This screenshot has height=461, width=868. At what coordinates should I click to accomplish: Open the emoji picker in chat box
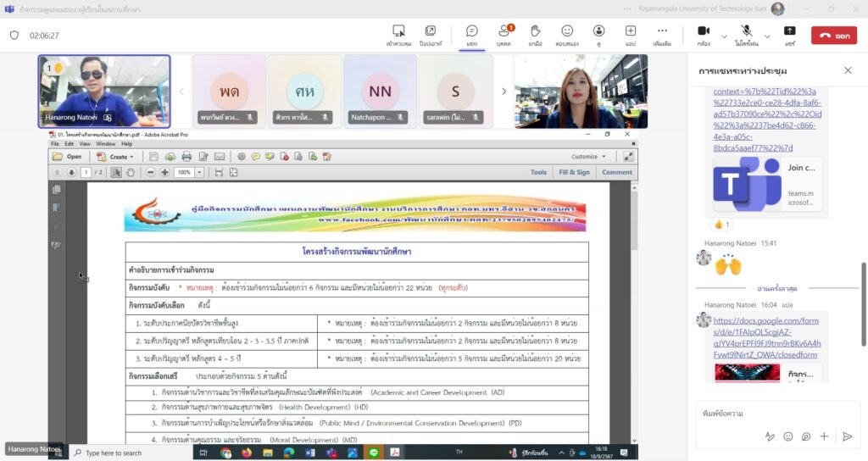(788, 436)
